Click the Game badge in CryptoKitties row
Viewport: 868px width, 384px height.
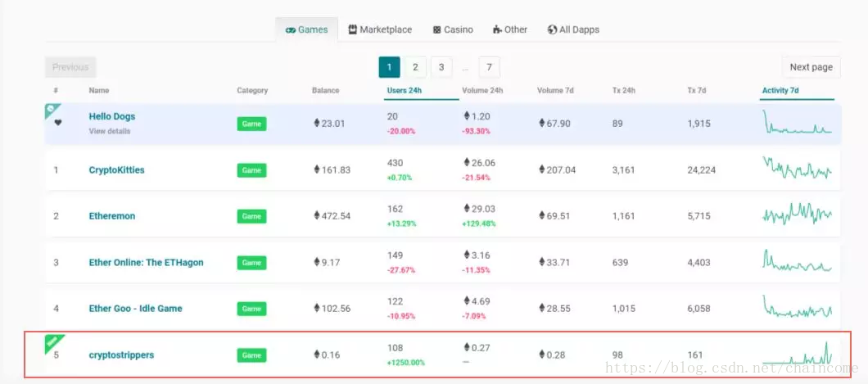pyautogui.click(x=251, y=170)
